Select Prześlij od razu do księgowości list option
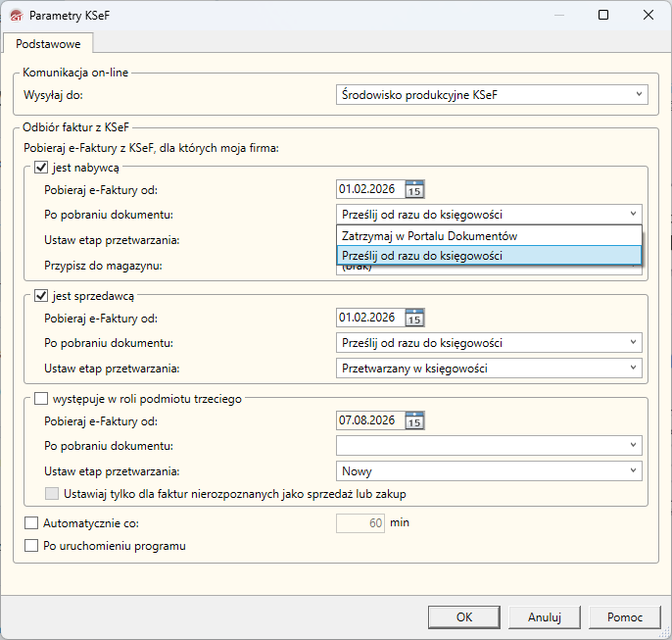This screenshot has height=640, width=672. click(x=489, y=256)
